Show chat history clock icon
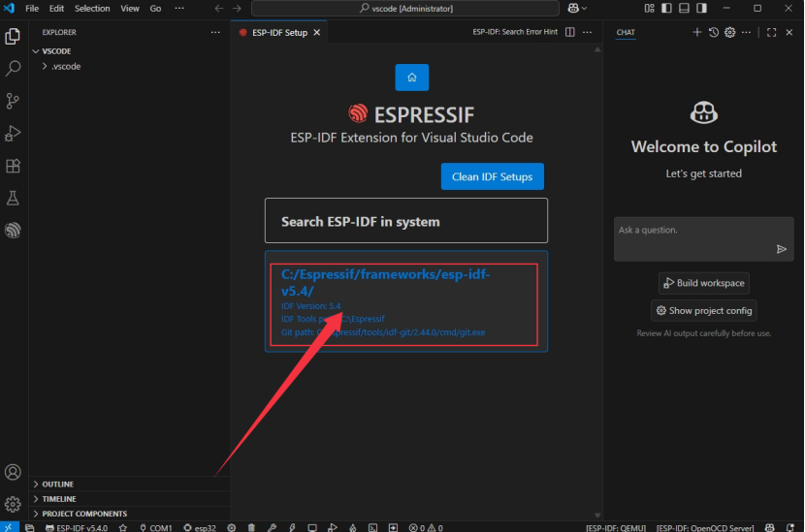Image resolution: width=805 pixels, height=532 pixels. click(714, 32)
